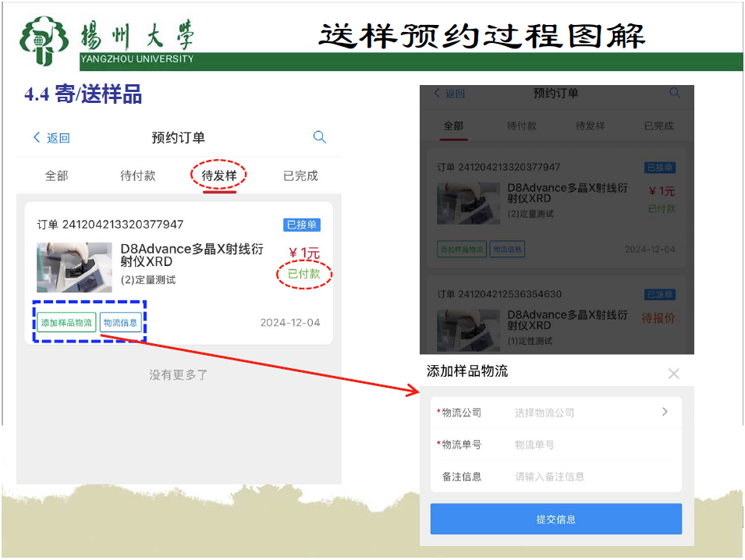This screenshot has height=560, width=745.
Task: Select the 待付款 tab on left screen
Action: pyautogui.click(x=138, y=176)
